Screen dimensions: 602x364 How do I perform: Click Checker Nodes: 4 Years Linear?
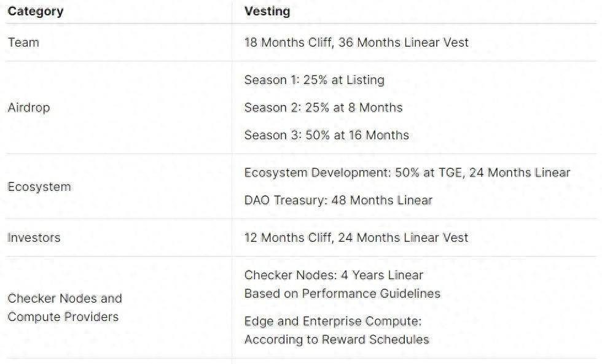click(x=334, y=275)
